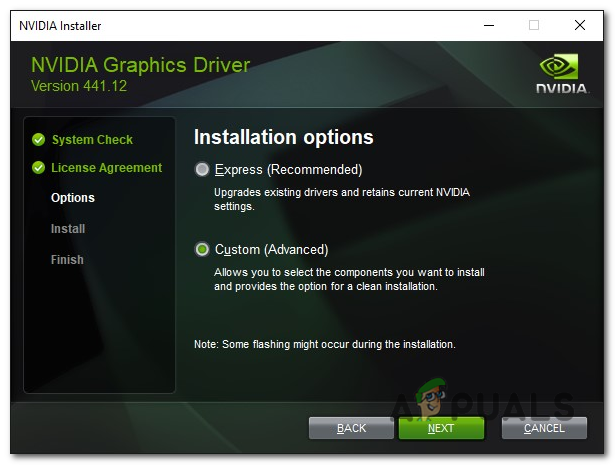Screen dimensions: 615x465
Task: Open the License Agreement step
Action: [106, 168]
